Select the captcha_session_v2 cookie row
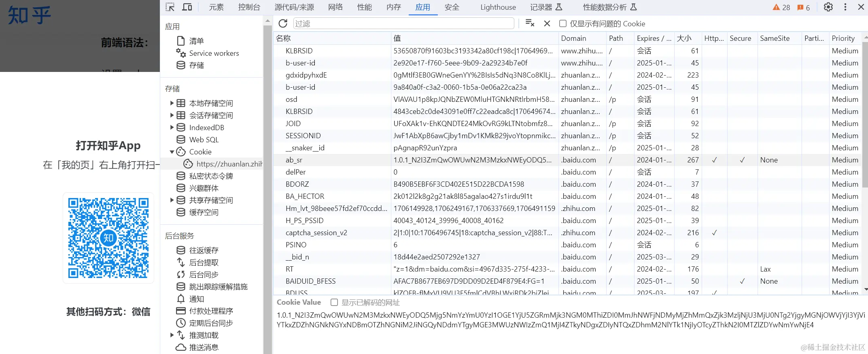Image resolution: width=868 pixels, height=354 pixels. pos(568,233)
